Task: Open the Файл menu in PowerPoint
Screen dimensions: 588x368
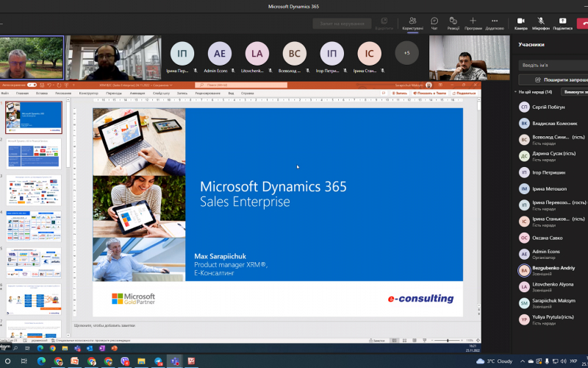Action: (5, 93)
